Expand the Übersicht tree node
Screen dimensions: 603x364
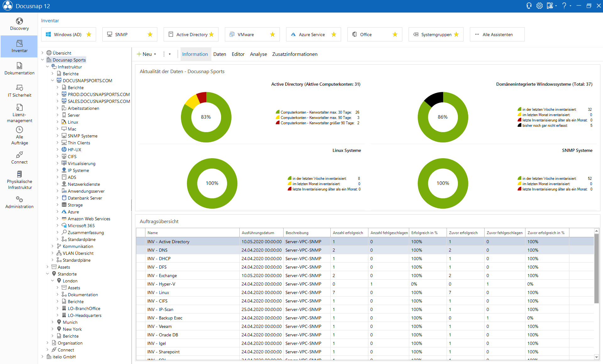42,53
